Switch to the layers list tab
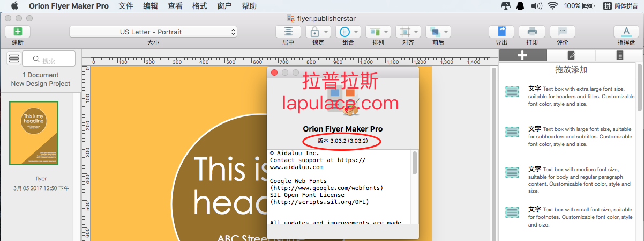The height and width of the screenshot is (241, 644). point(619,55)
